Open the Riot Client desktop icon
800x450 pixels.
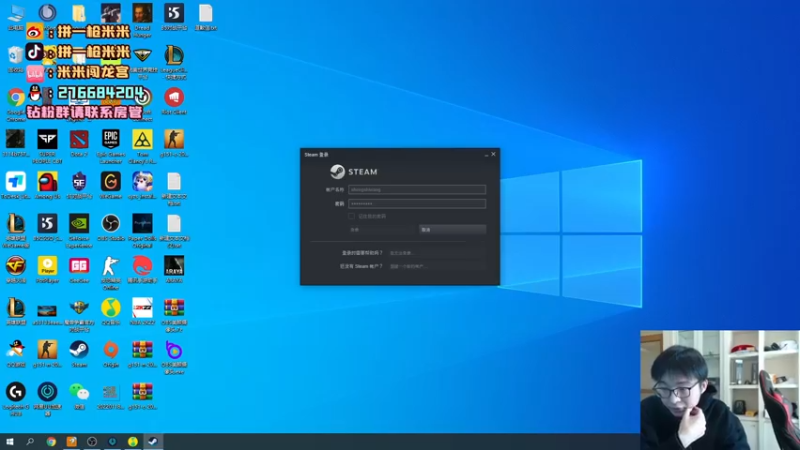(x=174, y=97)
